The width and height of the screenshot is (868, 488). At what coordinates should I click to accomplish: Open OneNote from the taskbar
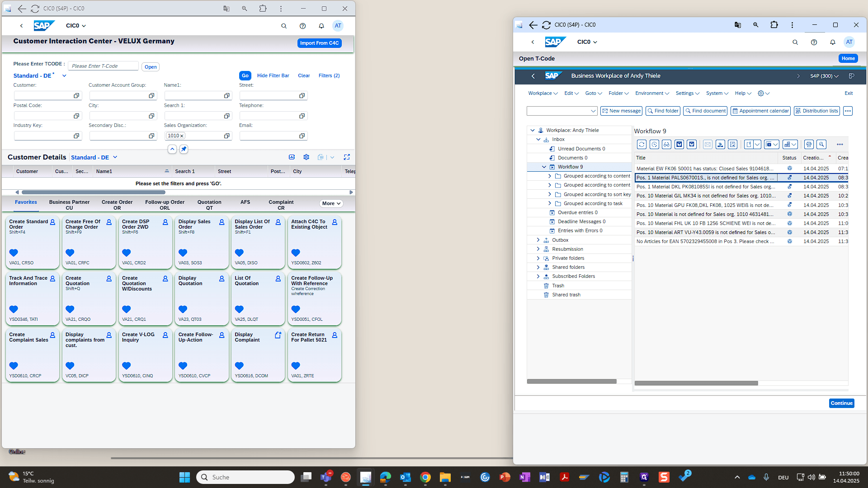click(x=525, y=477)
